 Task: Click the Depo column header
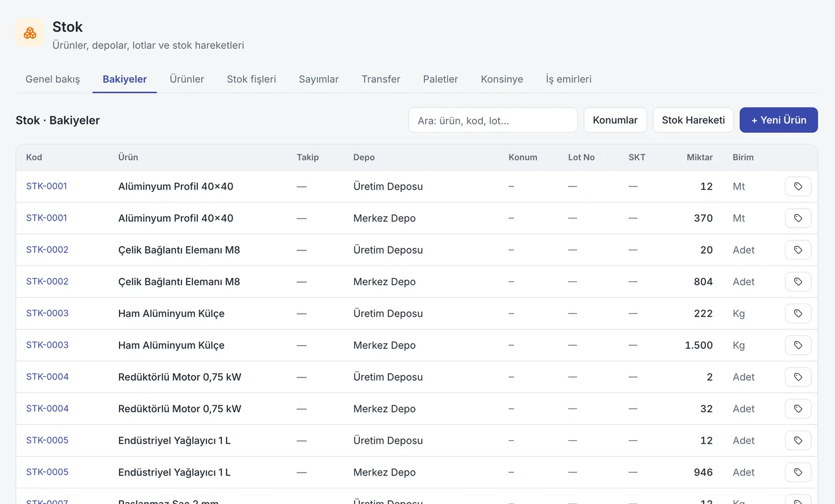pos(364,157)
